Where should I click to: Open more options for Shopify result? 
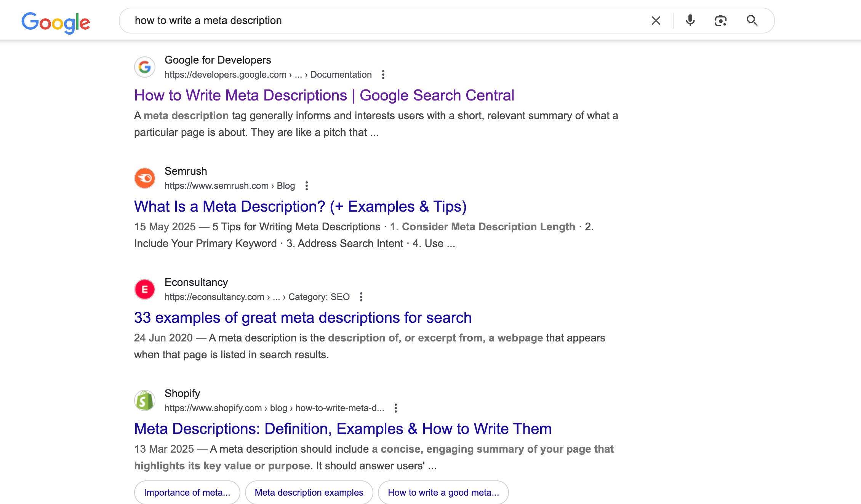coord(396,408)
